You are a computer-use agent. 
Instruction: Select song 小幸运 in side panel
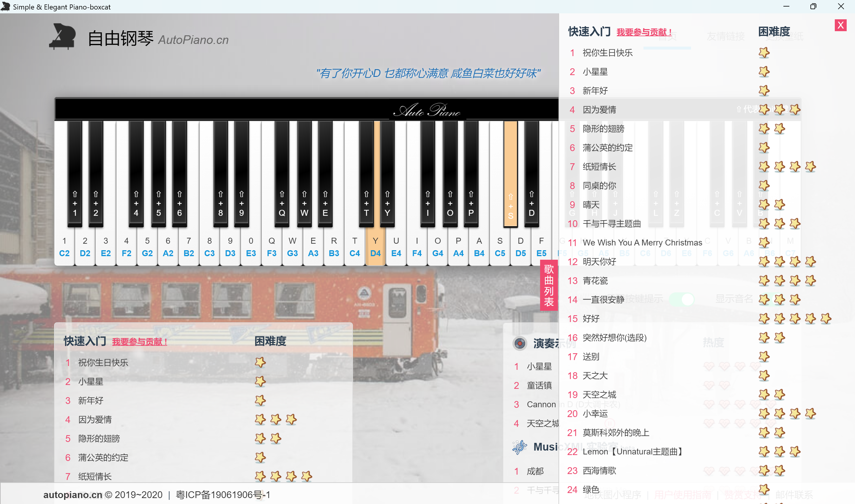595,414
